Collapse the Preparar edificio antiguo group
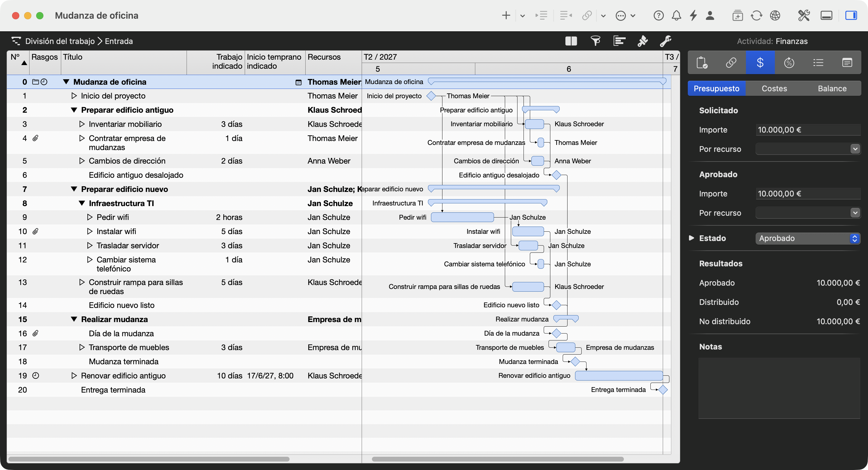The image size is (868, 470). point(74,110)
